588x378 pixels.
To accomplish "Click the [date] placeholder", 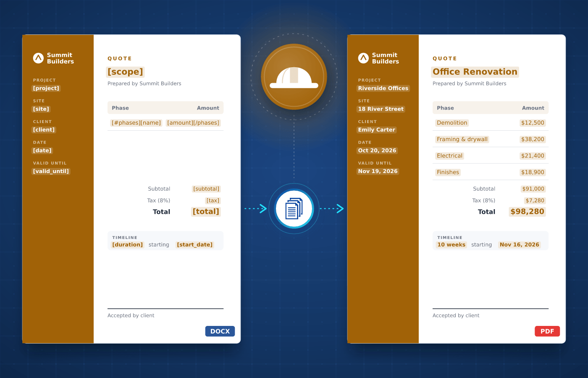I will (42, 150).
